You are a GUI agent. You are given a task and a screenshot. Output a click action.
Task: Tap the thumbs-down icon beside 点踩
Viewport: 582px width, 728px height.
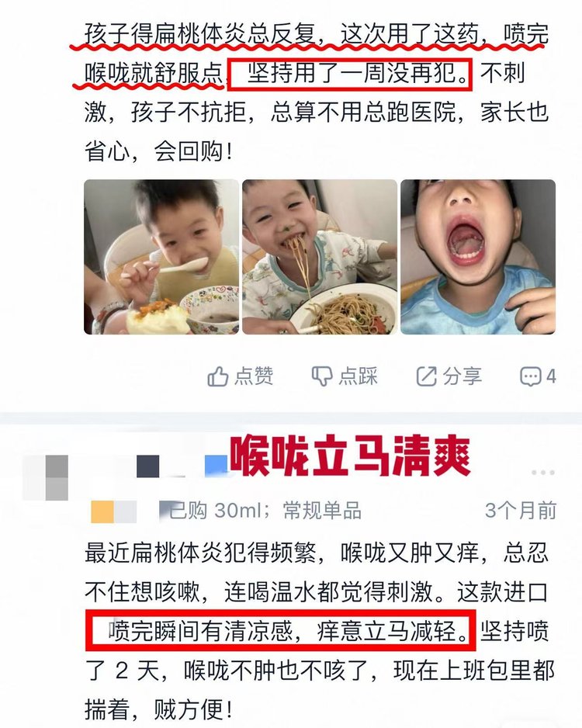click(321, 376)
